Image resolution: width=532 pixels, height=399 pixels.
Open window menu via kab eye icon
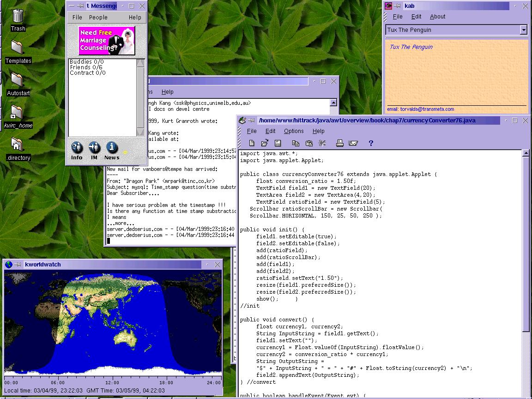[x=388, y=6]
